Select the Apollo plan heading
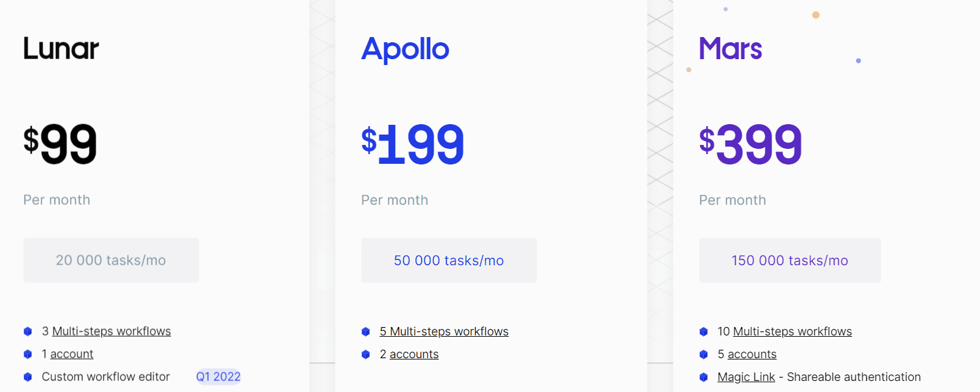 pos(405,47)
